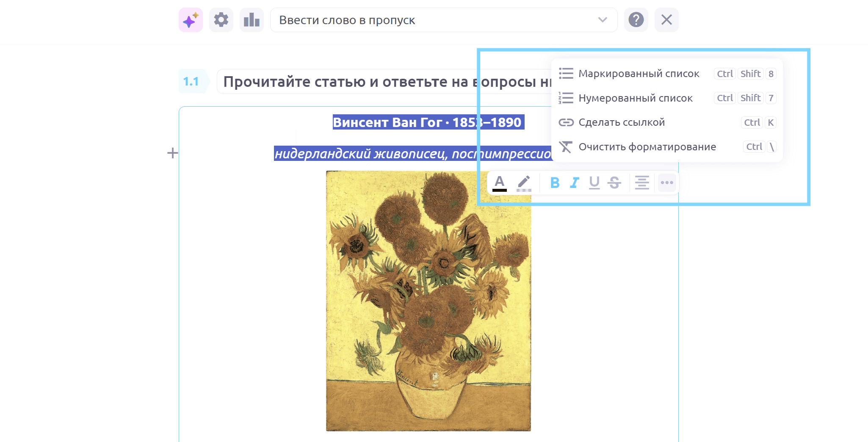This screenshot has height=442, width=868.
Task: Open the exercise type dropdown 'Ввести слово в пропуск'
Action: 444,20
